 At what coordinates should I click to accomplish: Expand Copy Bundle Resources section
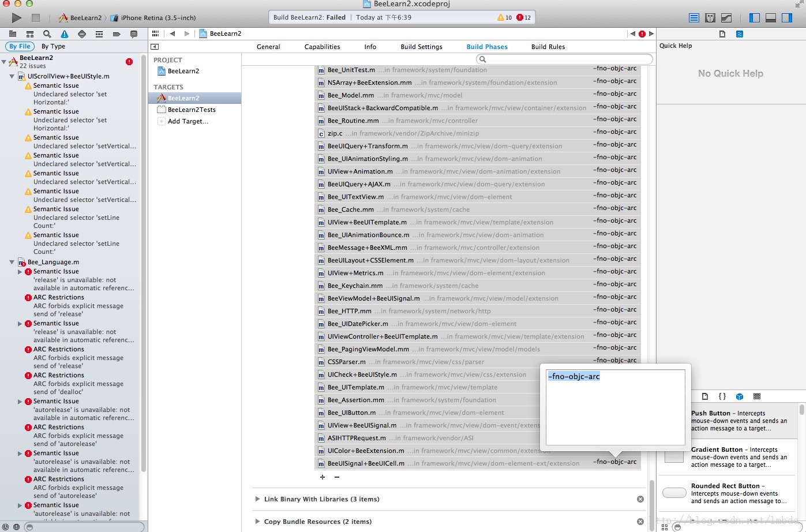257,522
